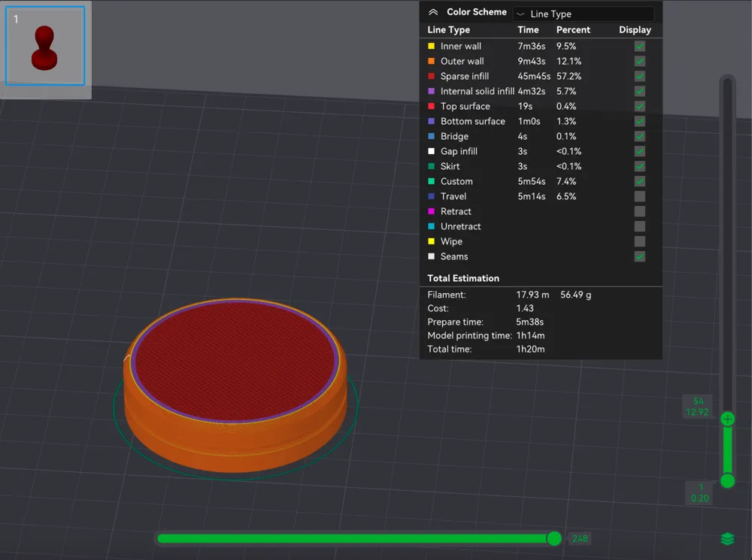The width and height of the screenshot is (752, 560).
Task: Click the Time column header
Action: click(528, 30)
